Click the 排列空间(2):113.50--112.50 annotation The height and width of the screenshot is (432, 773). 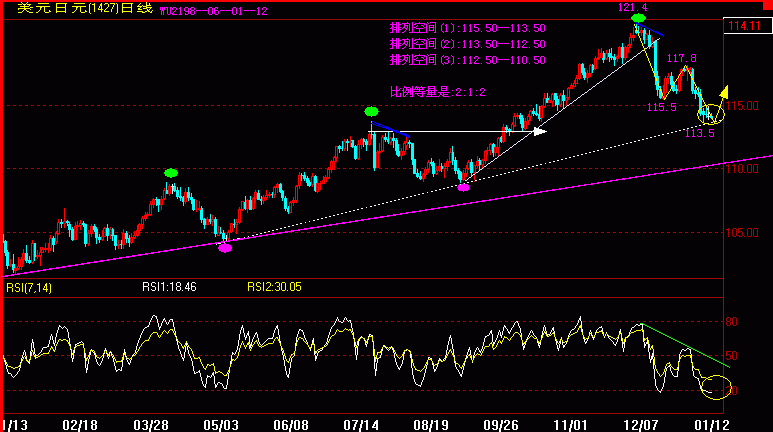467,44
